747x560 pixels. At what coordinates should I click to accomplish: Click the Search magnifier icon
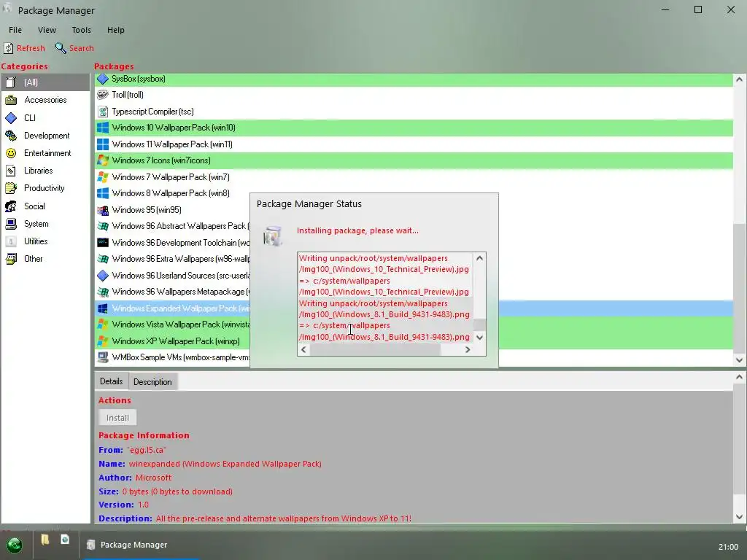(x=61, y=48)
